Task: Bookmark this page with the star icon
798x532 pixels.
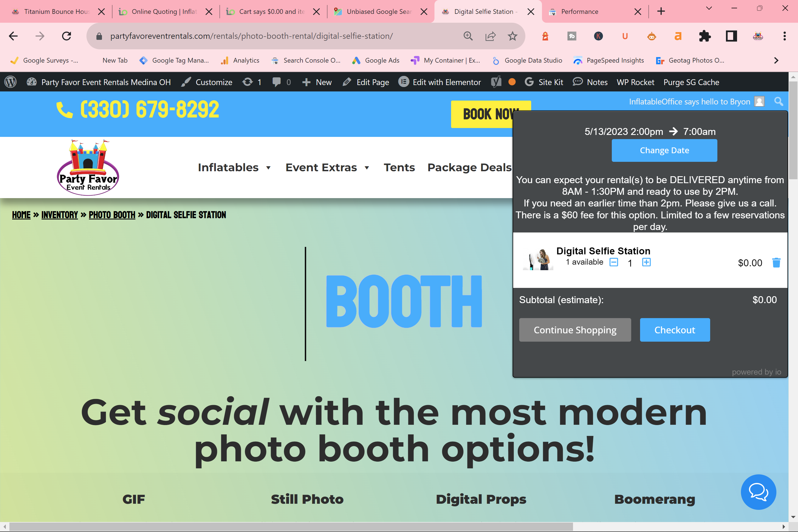Action: click(x=512, y=36)
